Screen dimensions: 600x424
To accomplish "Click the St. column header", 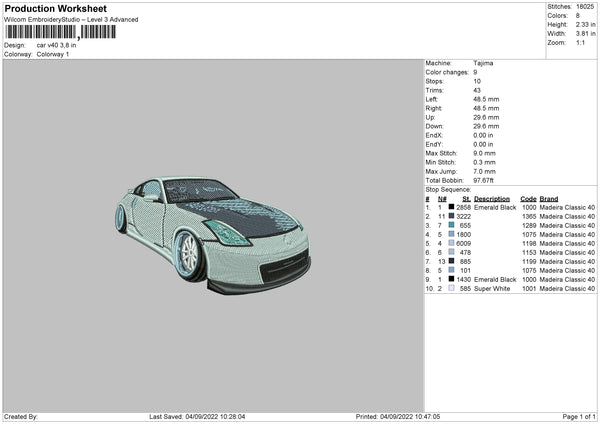I will [465, 198].
